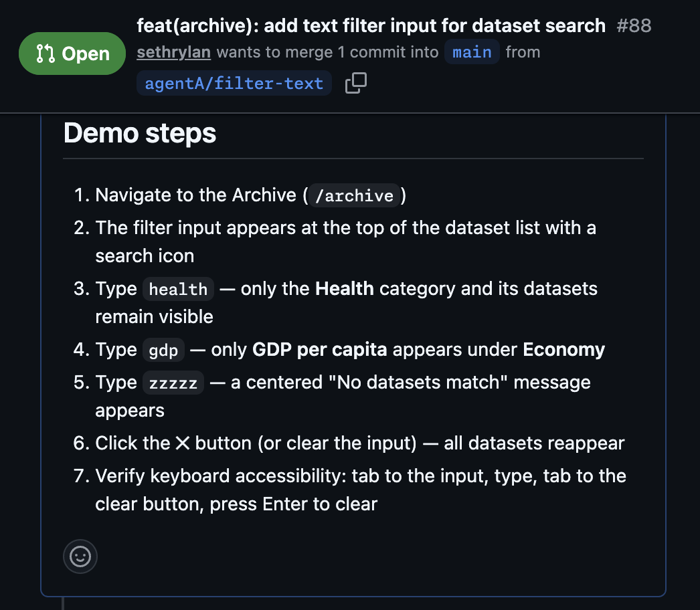This screenshot has width=700, height=610.
Task: Click the #88 pull request number
Action: [634, 25]
